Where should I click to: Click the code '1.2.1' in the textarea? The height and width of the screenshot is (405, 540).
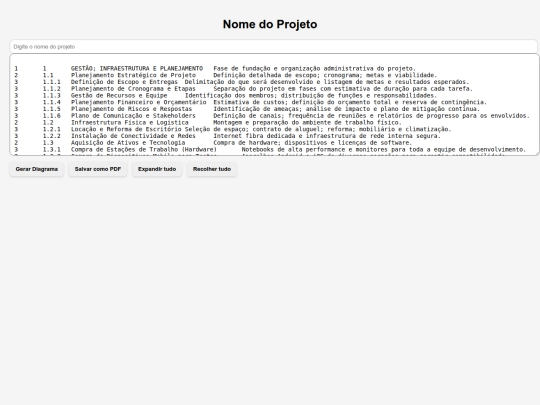point(52,129)
